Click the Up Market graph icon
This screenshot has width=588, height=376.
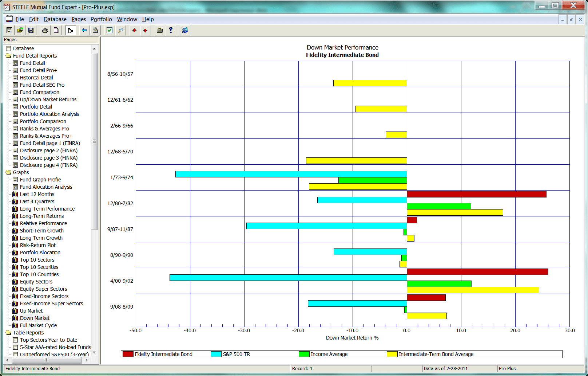pyautogui.click(x=15, y=311)
